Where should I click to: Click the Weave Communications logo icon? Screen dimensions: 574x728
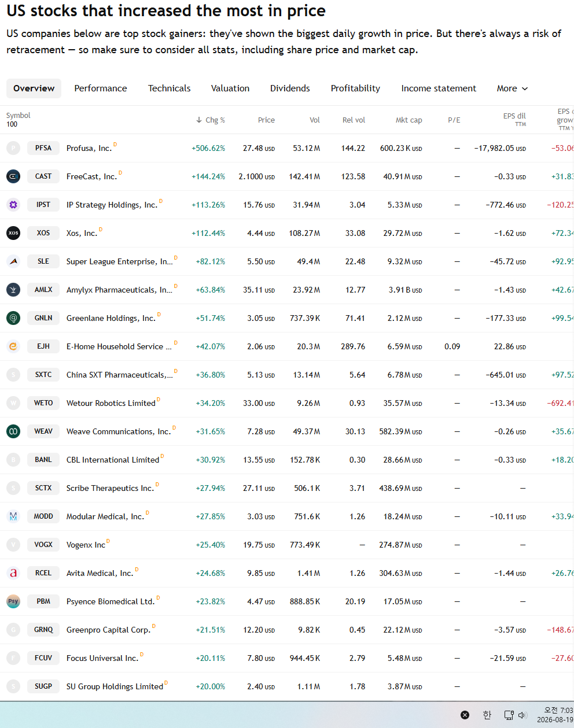click(13, 431)
